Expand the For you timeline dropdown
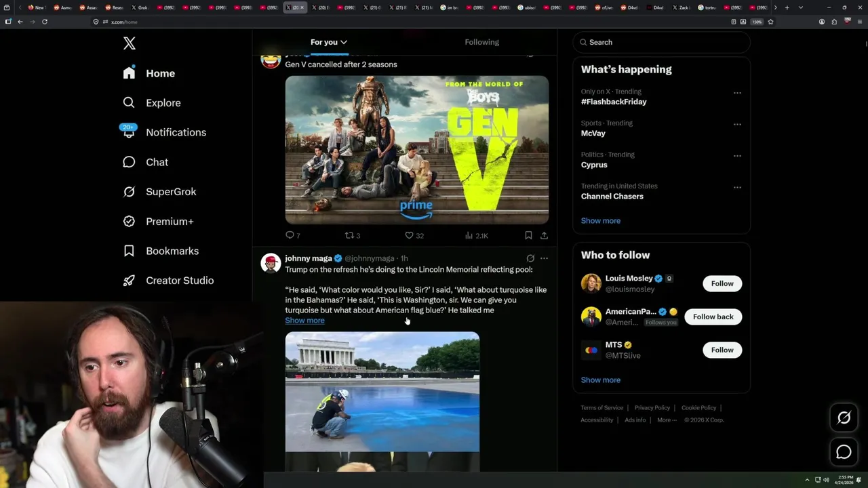 coord(329,42)
